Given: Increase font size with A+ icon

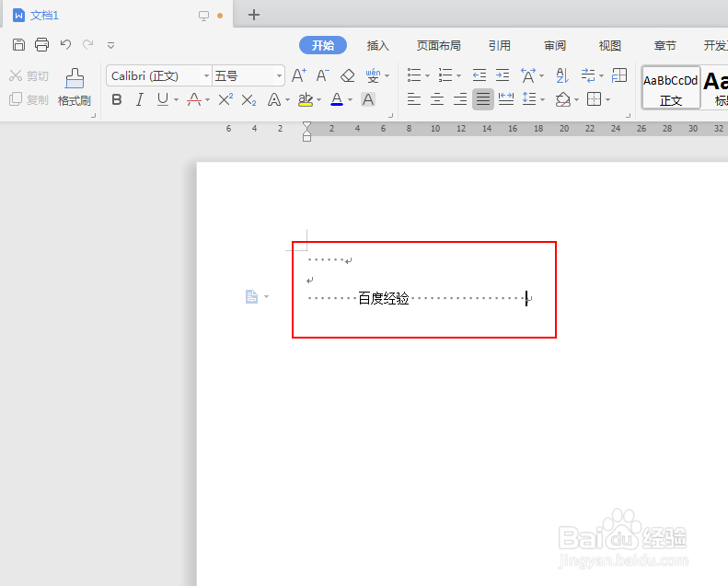Looking at the screenshot, I should [x=298, y=75].
